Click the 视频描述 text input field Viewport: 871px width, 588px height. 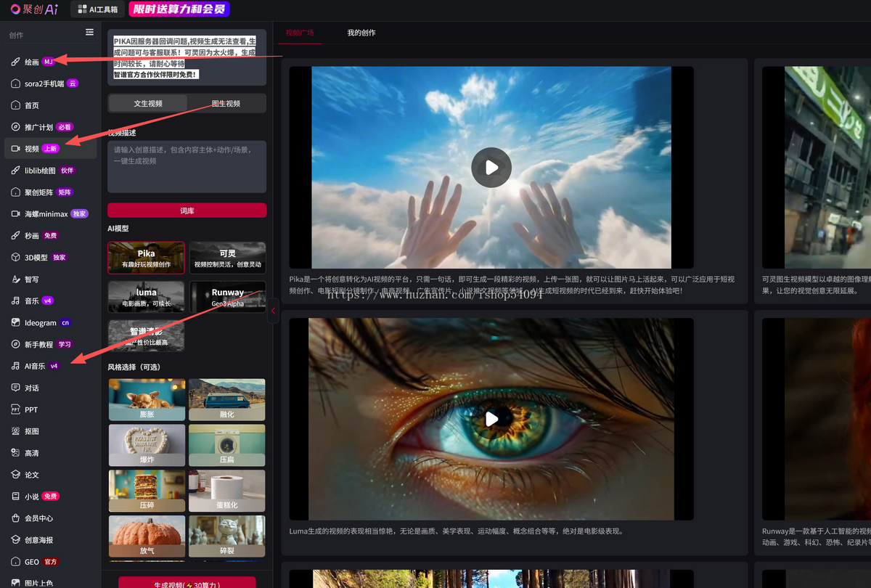[187, 166]
